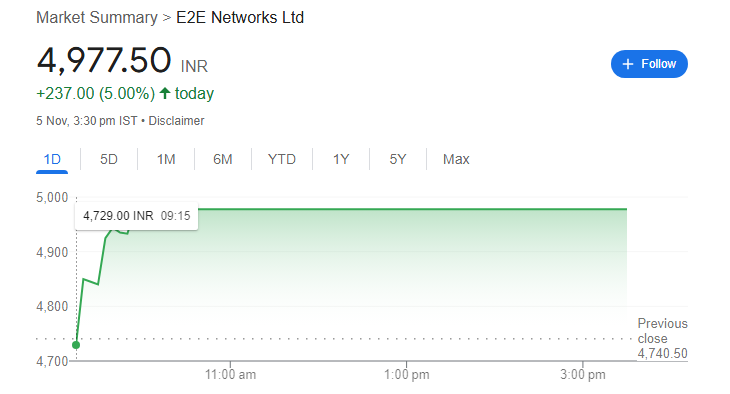
Task: Click the E2E Networks Ltd title
Action: tap(240, 18)
